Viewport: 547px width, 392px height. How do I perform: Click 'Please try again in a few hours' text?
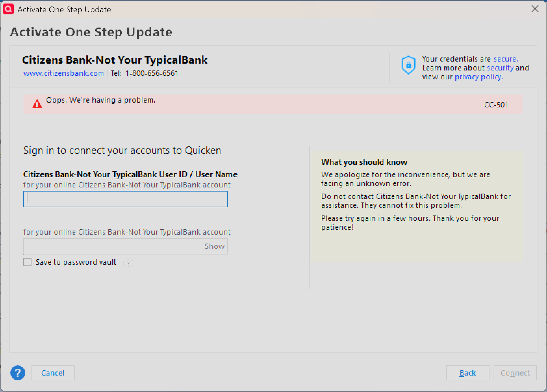(410, 223)
